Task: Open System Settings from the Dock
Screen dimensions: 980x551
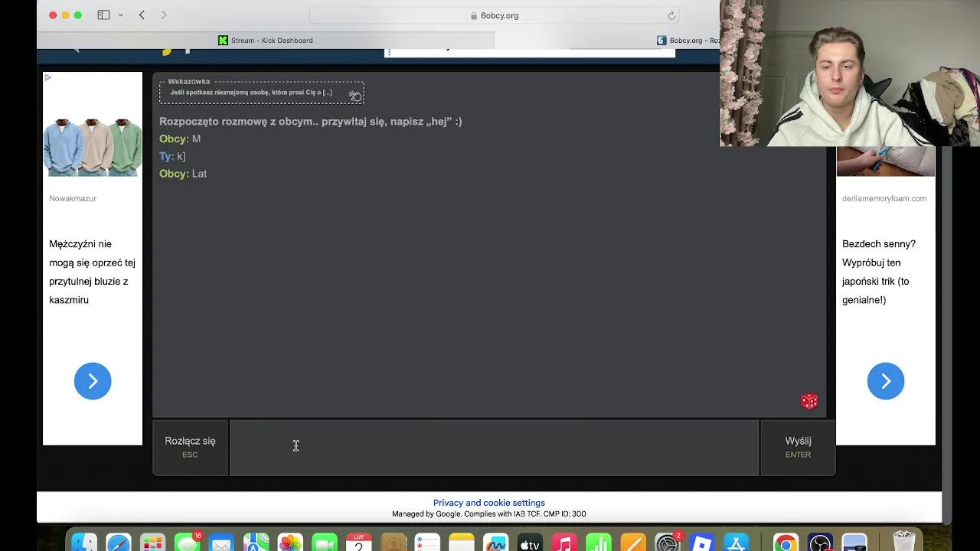Action: 668,543
